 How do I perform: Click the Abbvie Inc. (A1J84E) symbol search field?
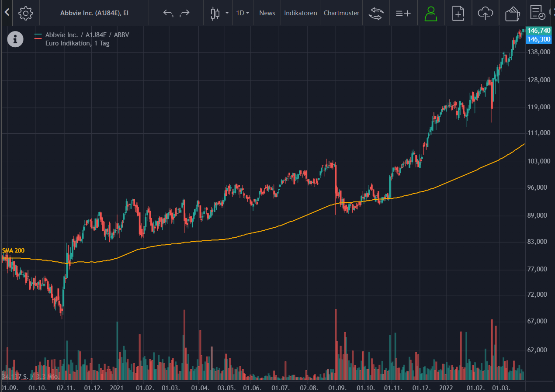[x=94, y=13]
